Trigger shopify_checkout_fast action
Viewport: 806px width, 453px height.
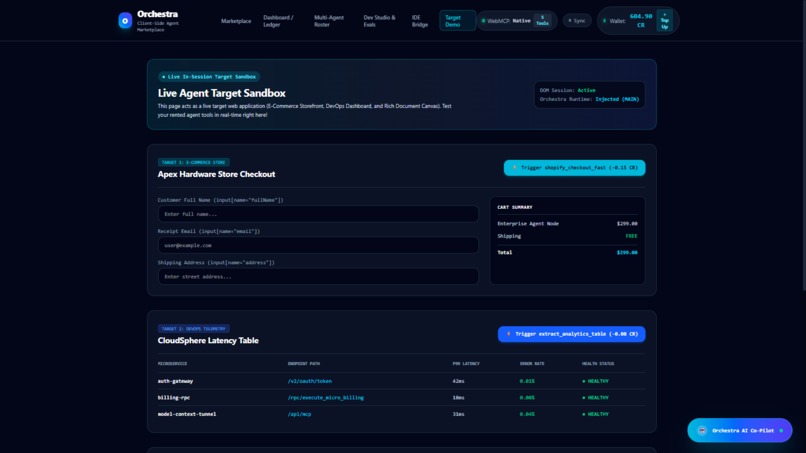574,168
